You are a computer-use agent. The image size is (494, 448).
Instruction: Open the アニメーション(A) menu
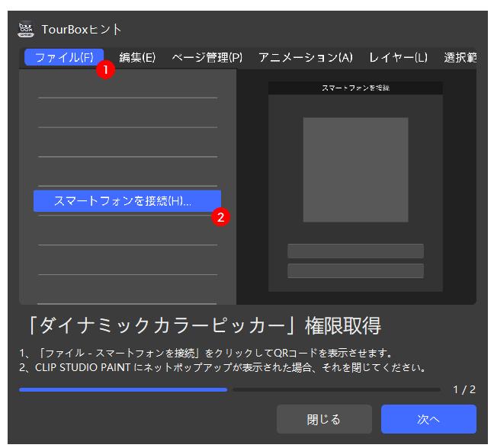tap(305, 58)
